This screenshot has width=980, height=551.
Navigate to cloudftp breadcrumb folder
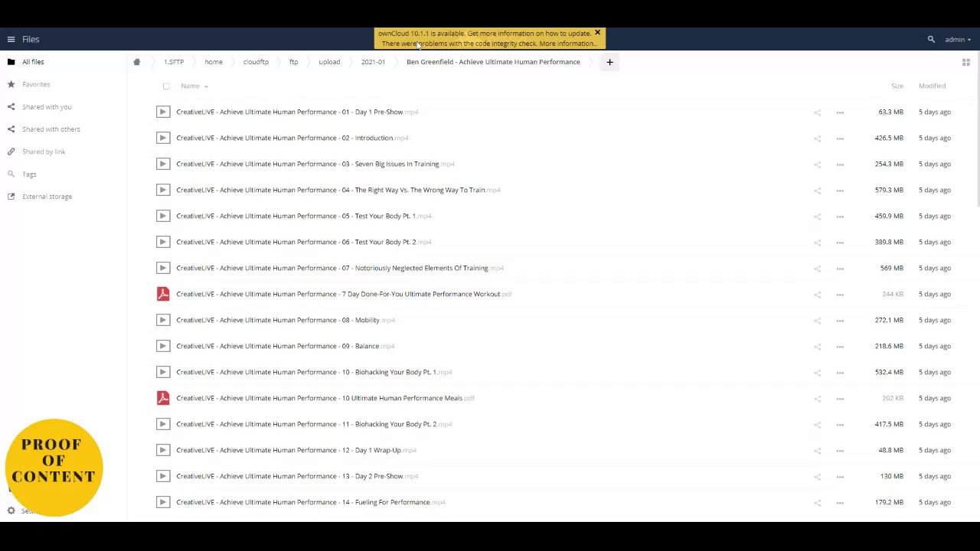point(256,62)
